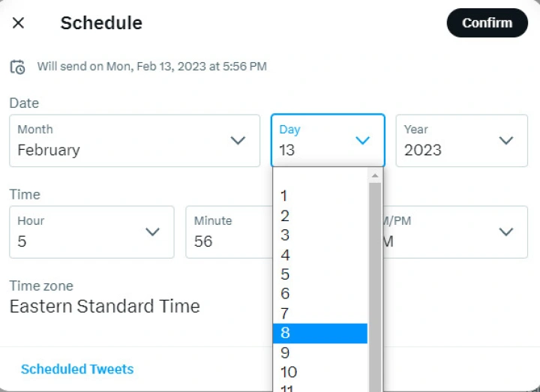Select day 1 from the list
Viewport: 540px width, 392px height.
pyautogui.click(x=320, y=196)
